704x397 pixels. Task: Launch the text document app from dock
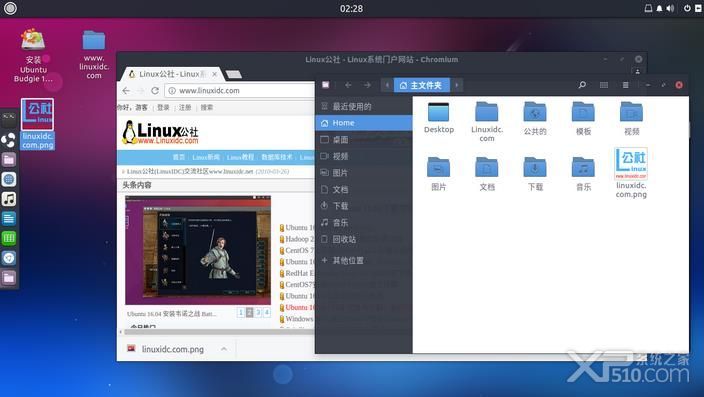[x=9, y=218]
